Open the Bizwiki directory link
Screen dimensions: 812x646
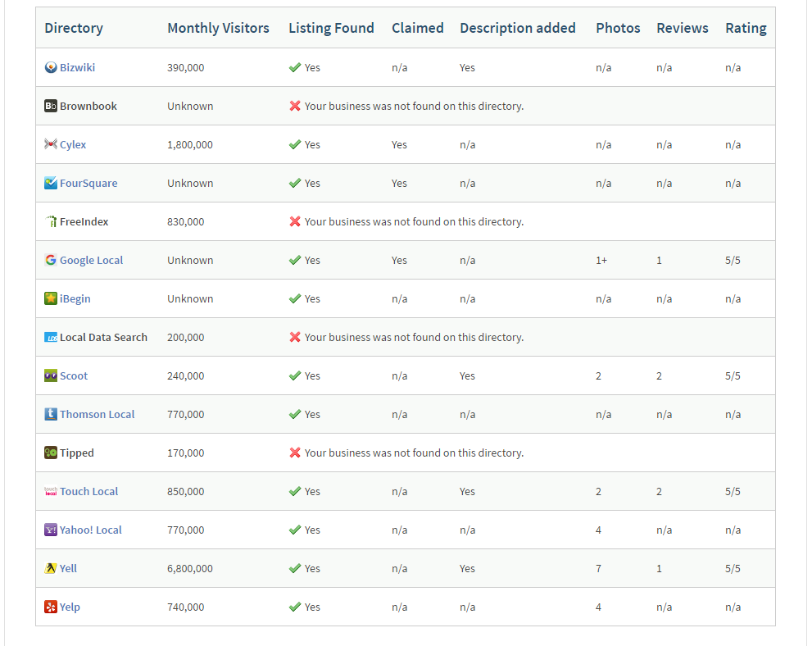[77, 67]
